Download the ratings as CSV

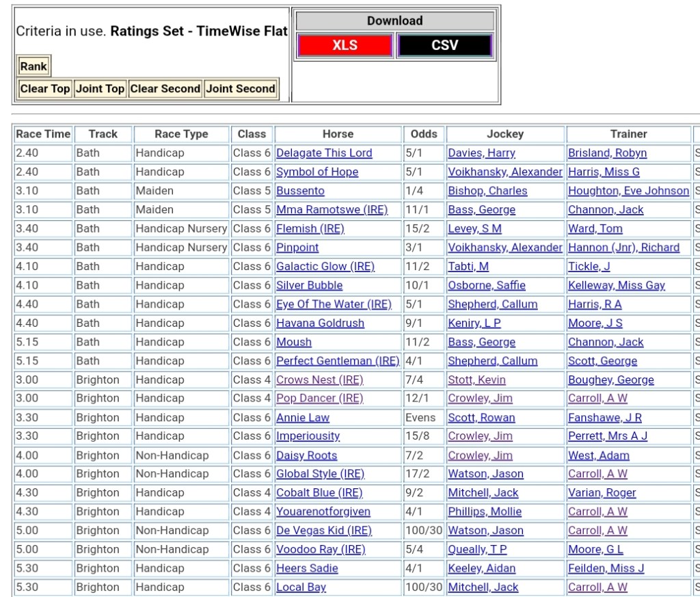point(444,46)
